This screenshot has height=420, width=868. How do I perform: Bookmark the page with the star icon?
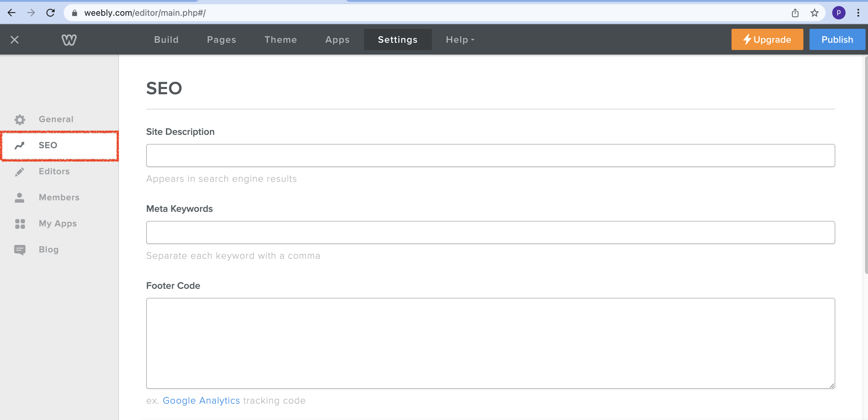click(x=814, y=13)
